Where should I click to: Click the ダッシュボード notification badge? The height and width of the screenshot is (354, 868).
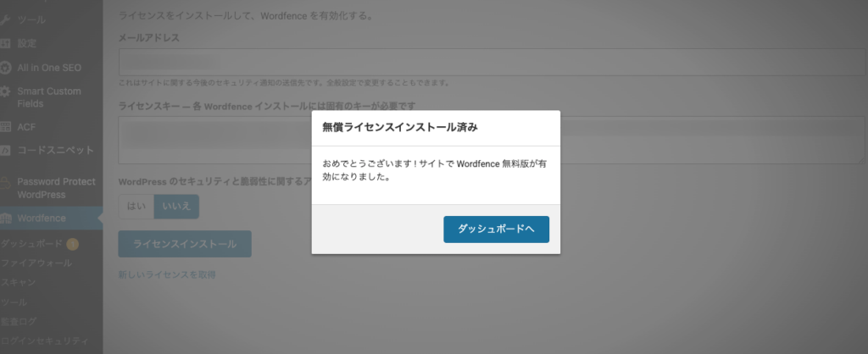[73, 244]
